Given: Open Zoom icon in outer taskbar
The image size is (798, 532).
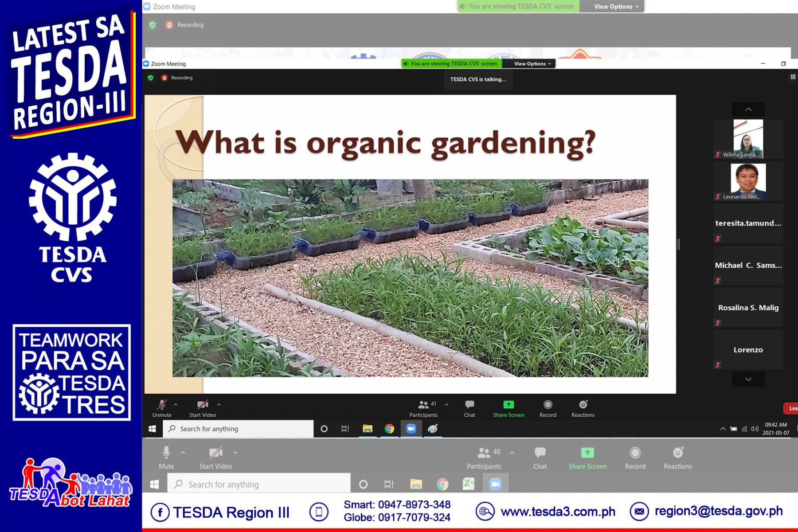Looking at the screenshot, I should pos(495,484).
